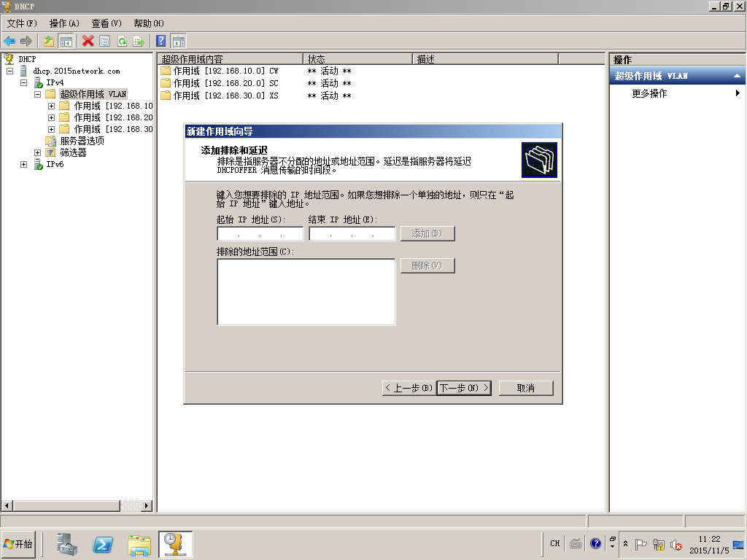The height and width of the screenshot is (560, 747).
Task: Click the 排除的地址范围 list box
Action: point(306,292)
